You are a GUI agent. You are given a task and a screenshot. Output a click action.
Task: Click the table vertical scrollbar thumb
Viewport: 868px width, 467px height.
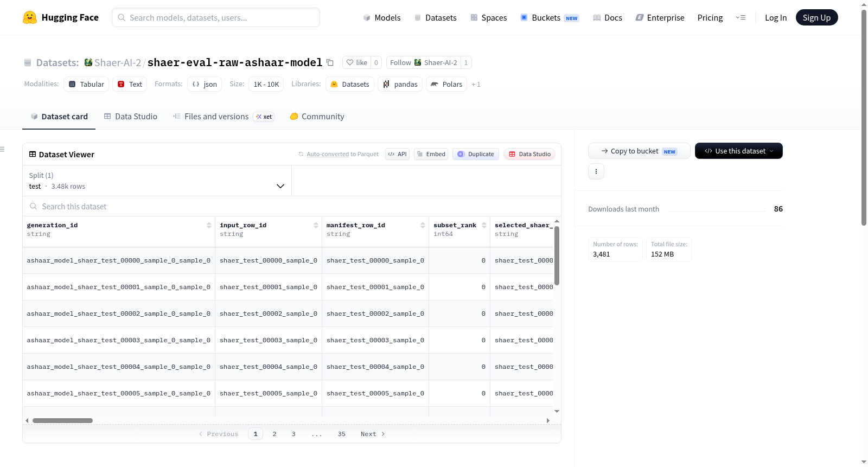click(557, 256)
